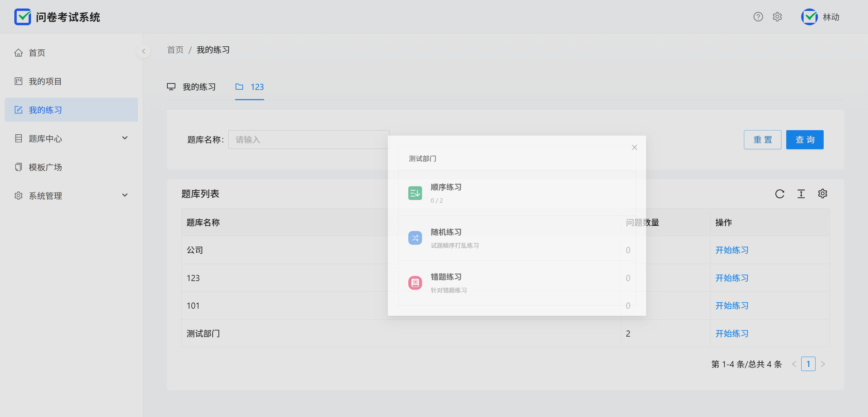
Task: Click the 重置 button
Action: [x=762, y=140]
